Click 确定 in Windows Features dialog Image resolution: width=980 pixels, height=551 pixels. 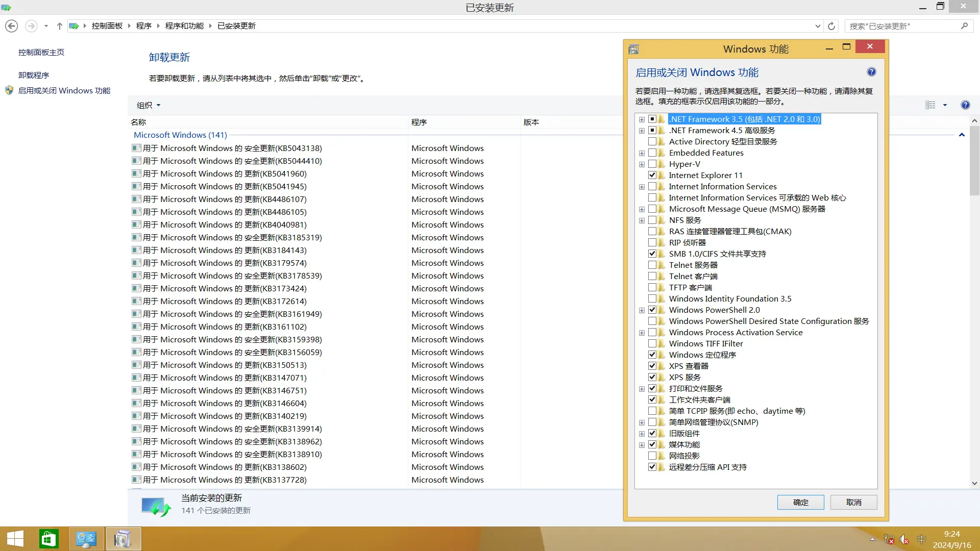[800, 502]
